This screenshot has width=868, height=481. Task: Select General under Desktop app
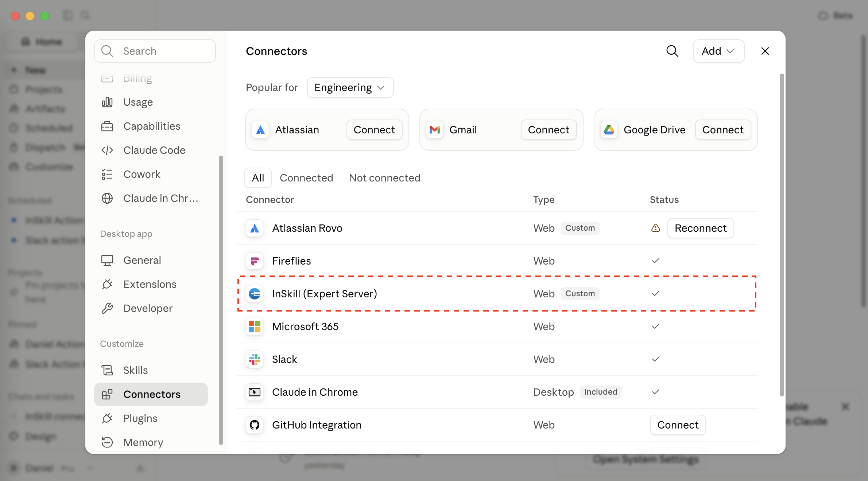(151, 260)
